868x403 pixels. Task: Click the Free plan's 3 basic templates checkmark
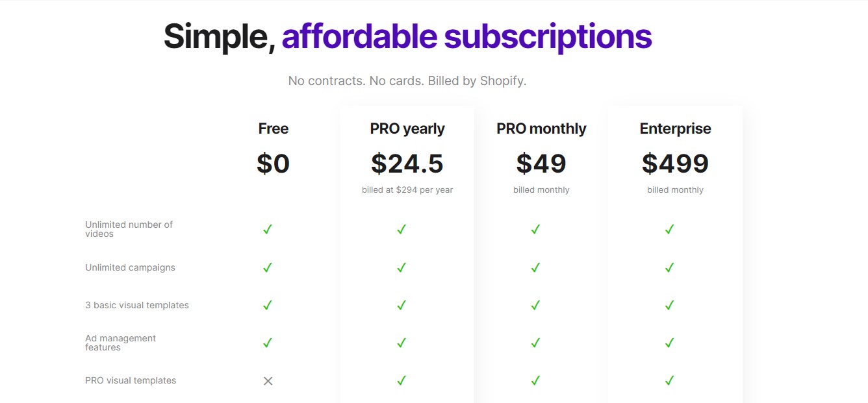[x=267, y=305]
